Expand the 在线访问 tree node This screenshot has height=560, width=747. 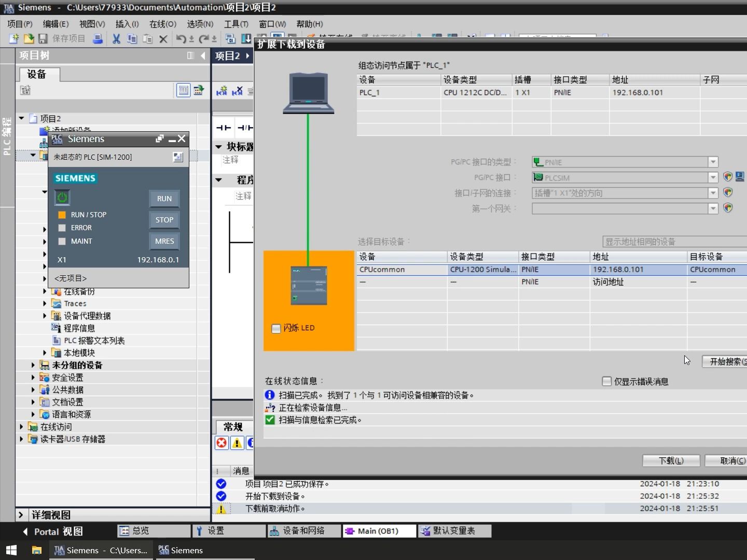(22, 427)
